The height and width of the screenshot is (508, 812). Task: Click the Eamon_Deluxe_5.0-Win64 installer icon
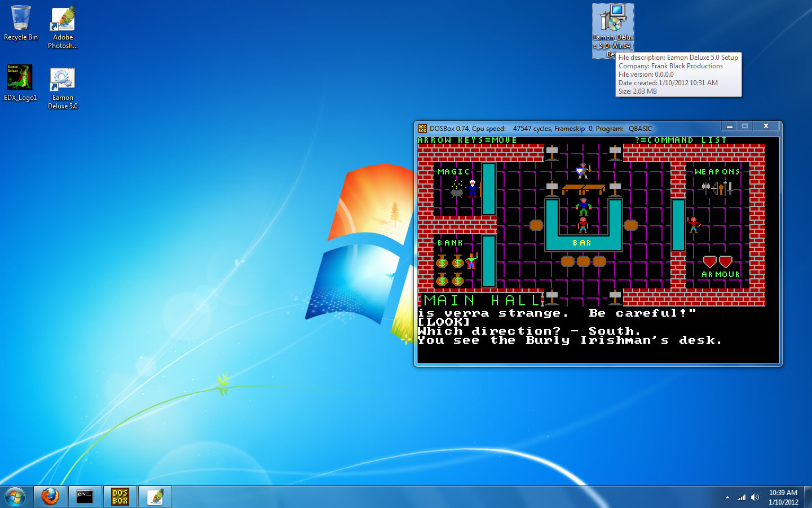613,31
